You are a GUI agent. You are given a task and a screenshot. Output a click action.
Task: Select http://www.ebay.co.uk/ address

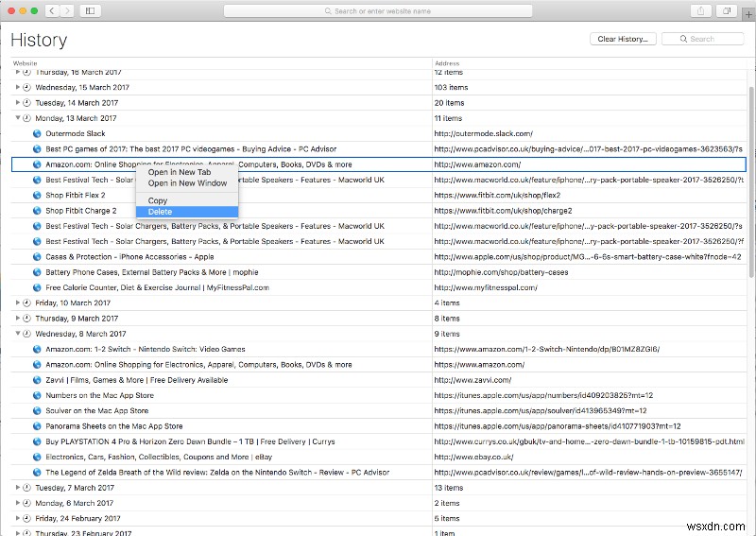click(x=473, y=457)
